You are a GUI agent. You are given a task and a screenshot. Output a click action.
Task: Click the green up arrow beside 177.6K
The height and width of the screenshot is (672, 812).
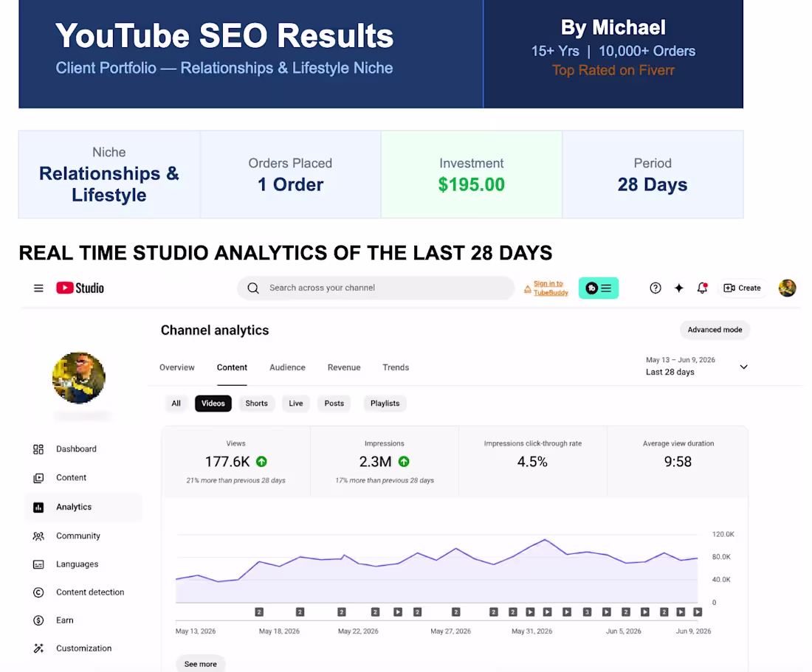pyautogui.click(x=261, y=462)
